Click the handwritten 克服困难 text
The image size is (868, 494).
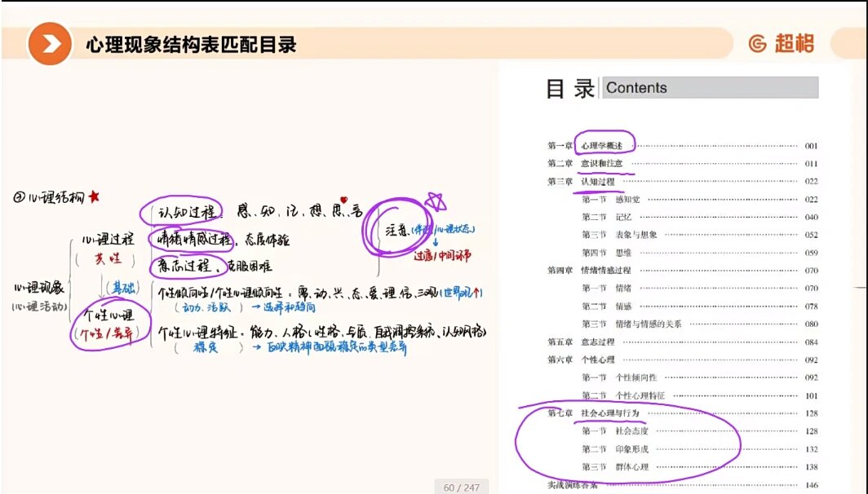(x=250, y=266)
